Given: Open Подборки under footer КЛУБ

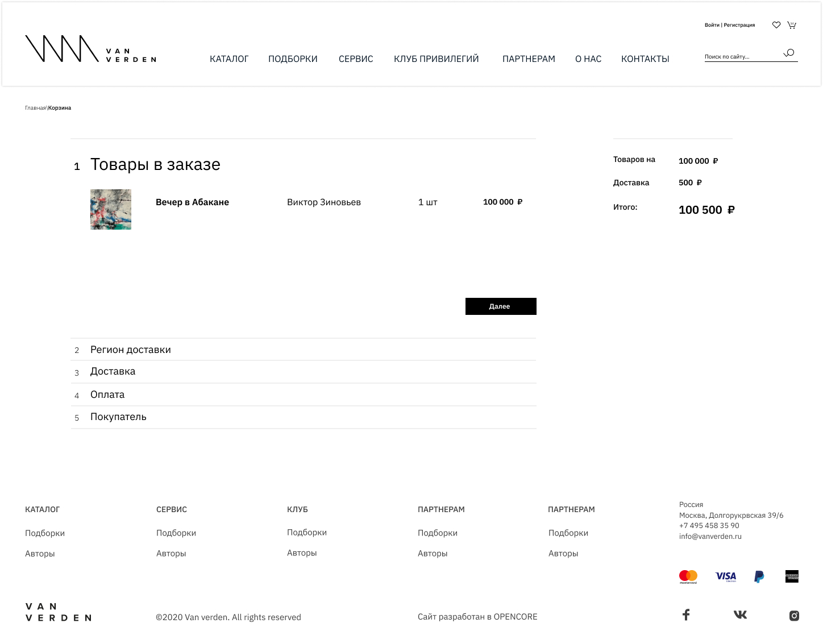Looking at the screenshot, I should click(x=307, y=533).
